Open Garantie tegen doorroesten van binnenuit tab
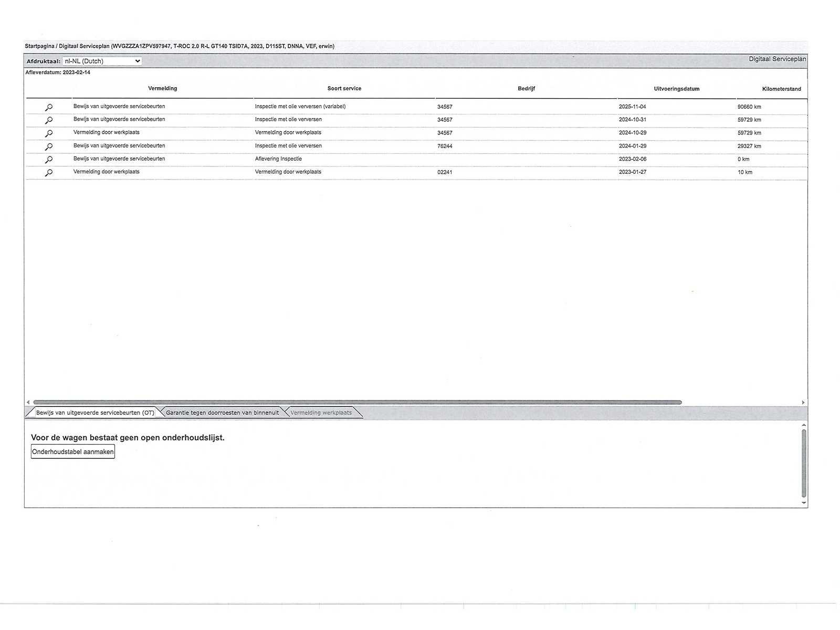 (222, 413)
